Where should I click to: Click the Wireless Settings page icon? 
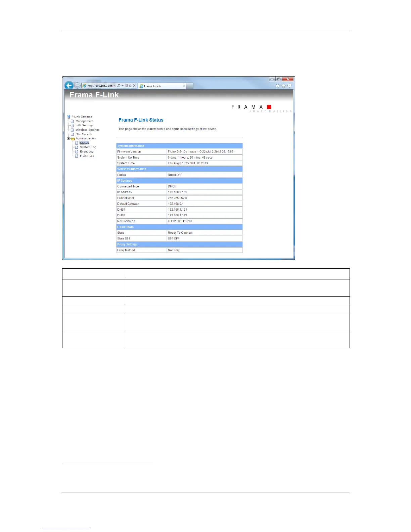point(72,130)
